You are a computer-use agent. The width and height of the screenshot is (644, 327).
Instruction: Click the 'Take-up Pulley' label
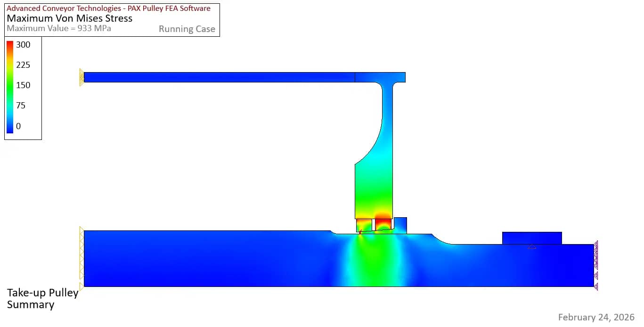pyautogui.click(x=43, y=294)
